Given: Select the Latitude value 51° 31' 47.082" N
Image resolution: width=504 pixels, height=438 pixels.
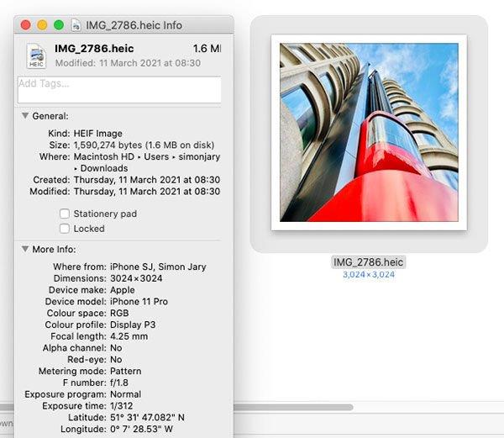Looking at the screenshot, I should click(x=147, y=418).
